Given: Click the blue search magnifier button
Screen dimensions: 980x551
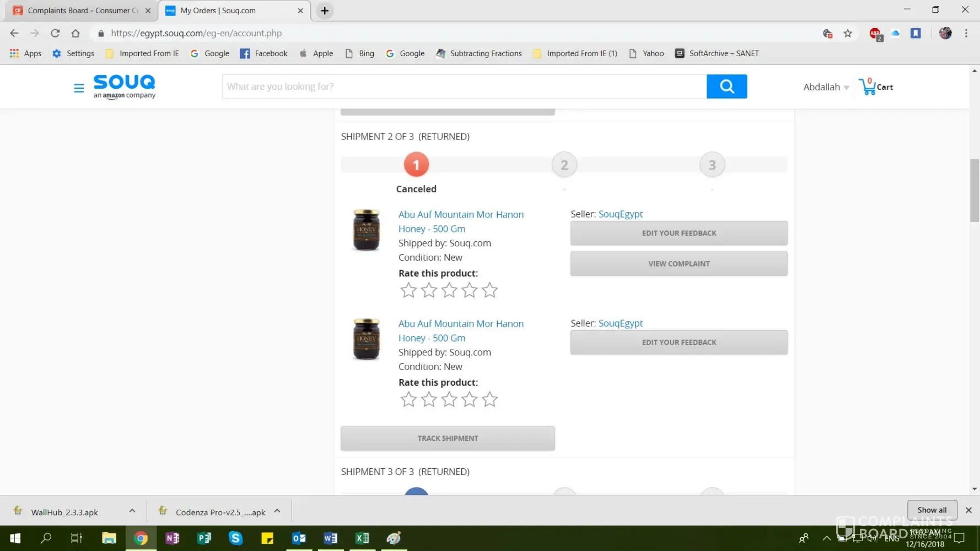Looking at the screenshot, I should coord(726,87).
